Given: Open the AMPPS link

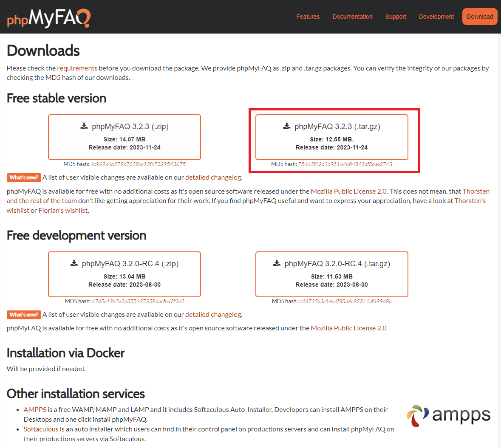Looking at the screenshot, I should 35,410.
